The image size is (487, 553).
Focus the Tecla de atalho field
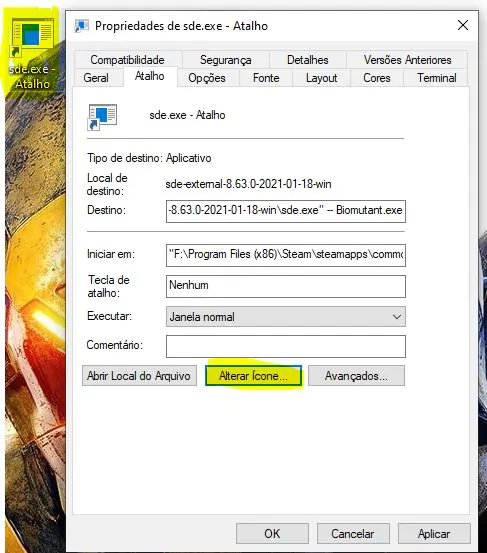[x=286, y=286]
